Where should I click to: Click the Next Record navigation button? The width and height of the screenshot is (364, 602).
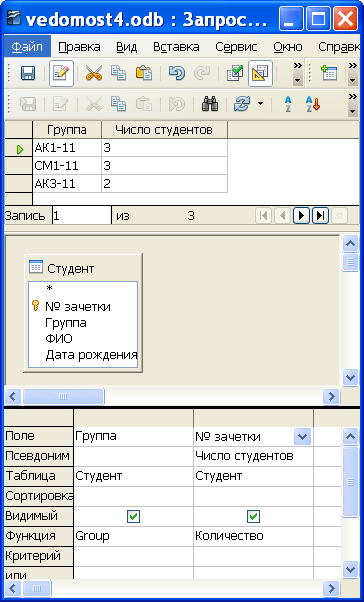(x=301, y=216)
